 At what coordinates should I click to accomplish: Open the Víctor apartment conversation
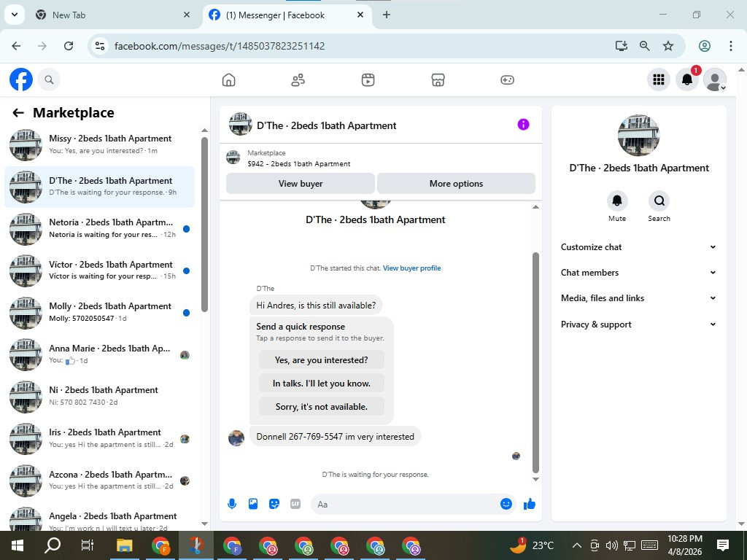pos(99,271)
